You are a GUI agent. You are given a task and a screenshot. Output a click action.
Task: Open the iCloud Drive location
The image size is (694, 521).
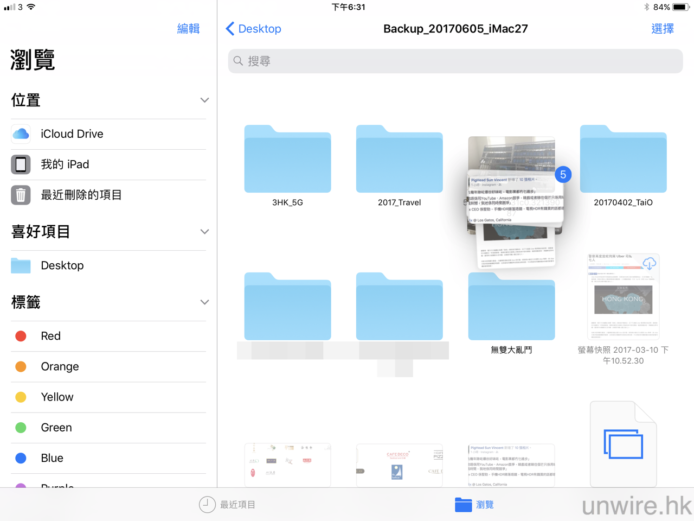point(71,134)
